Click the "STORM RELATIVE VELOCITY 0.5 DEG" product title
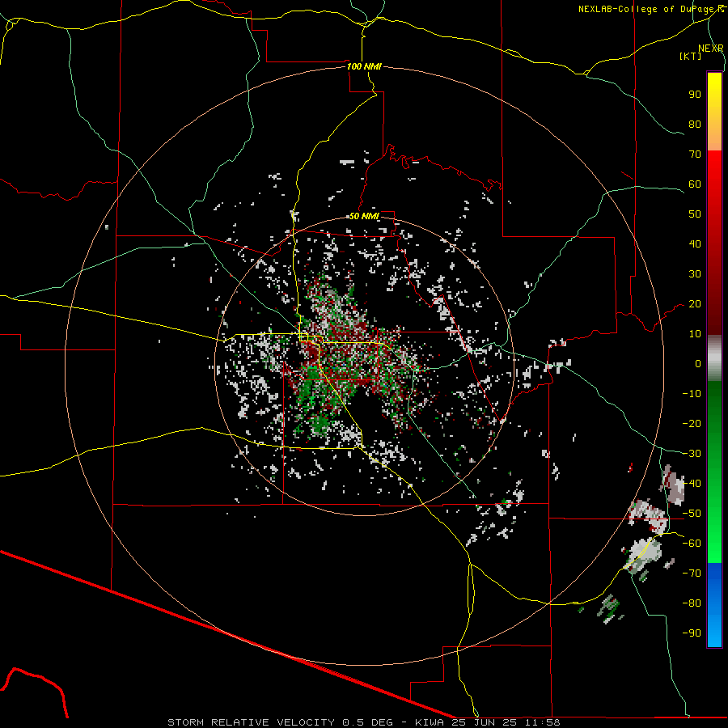The width and height of the screenshot is (728, 728). tap(280, 722)
